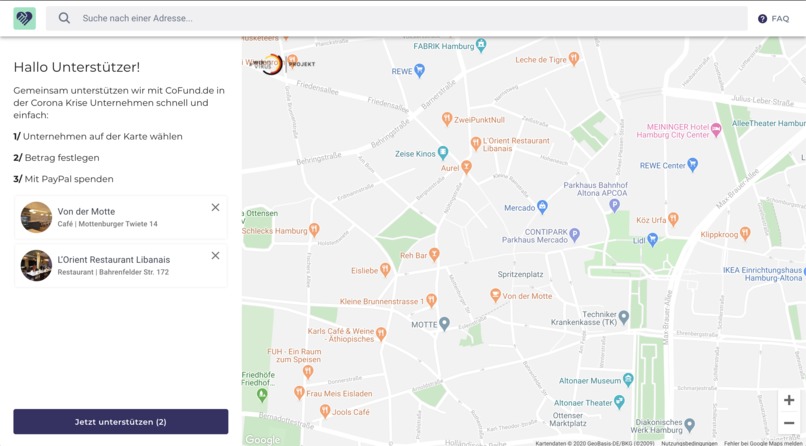Remove L'Orient Restaurant Libanais from selection
The image size is (806, 446).
pos(215,255)
